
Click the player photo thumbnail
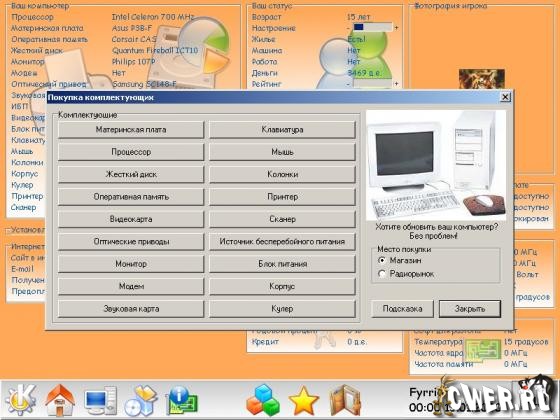coord(481,79)
